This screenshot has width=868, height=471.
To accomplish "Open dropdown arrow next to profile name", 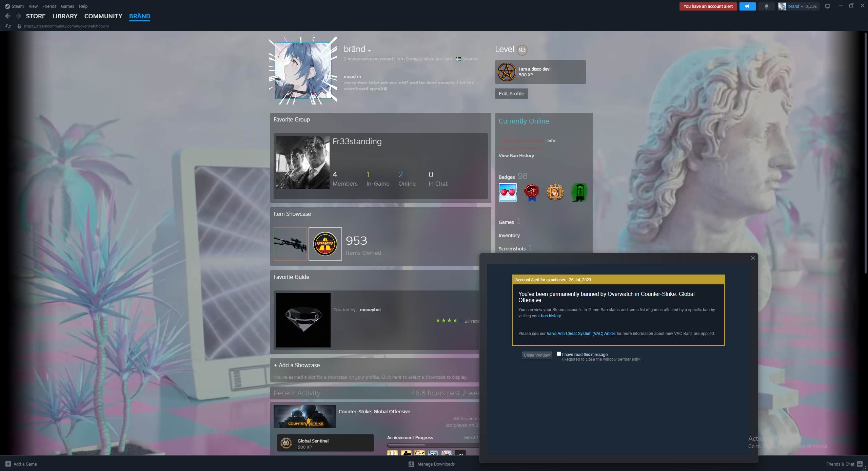I will click(x=369, y=51).
